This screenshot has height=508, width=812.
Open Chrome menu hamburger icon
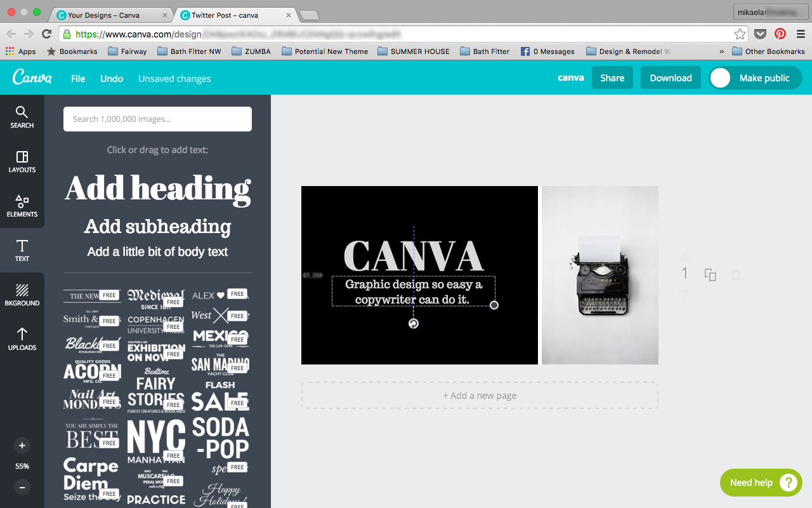(800, 34)
